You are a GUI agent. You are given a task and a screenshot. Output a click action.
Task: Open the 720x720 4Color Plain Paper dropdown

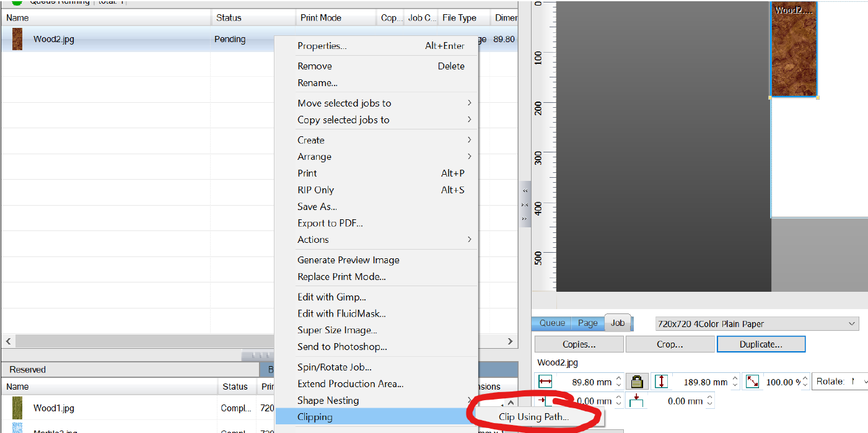point(757,323)
